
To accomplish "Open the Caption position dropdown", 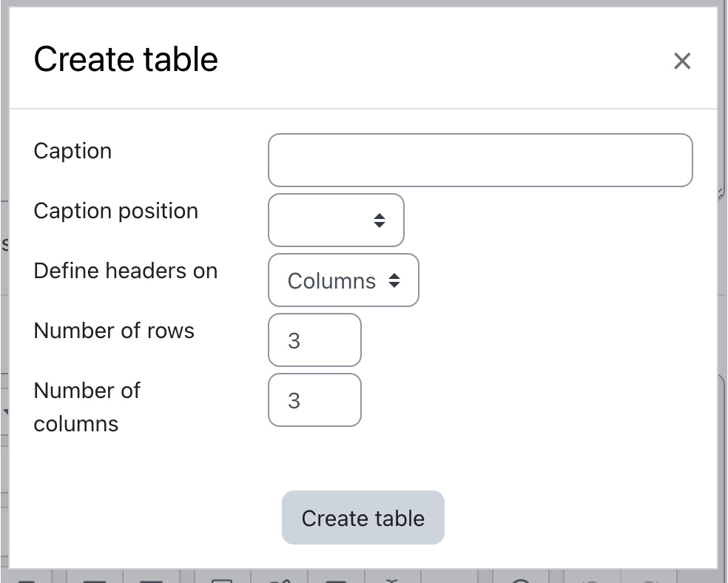I will 336,220.
